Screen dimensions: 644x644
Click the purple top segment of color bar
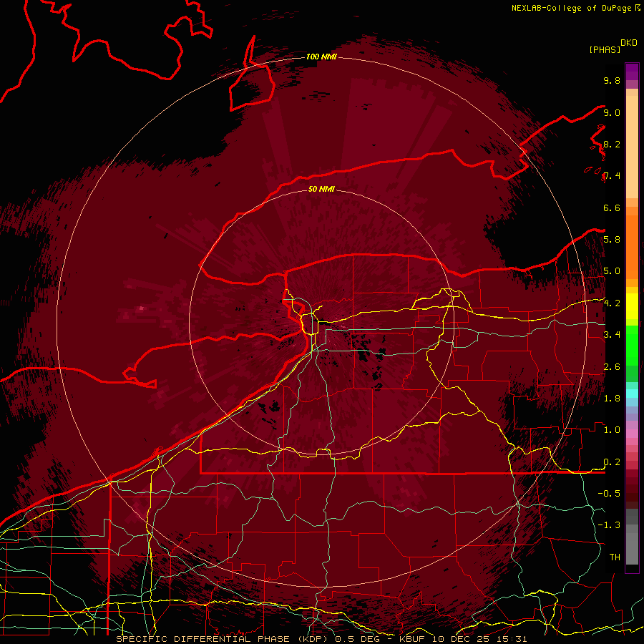point(632,72)
